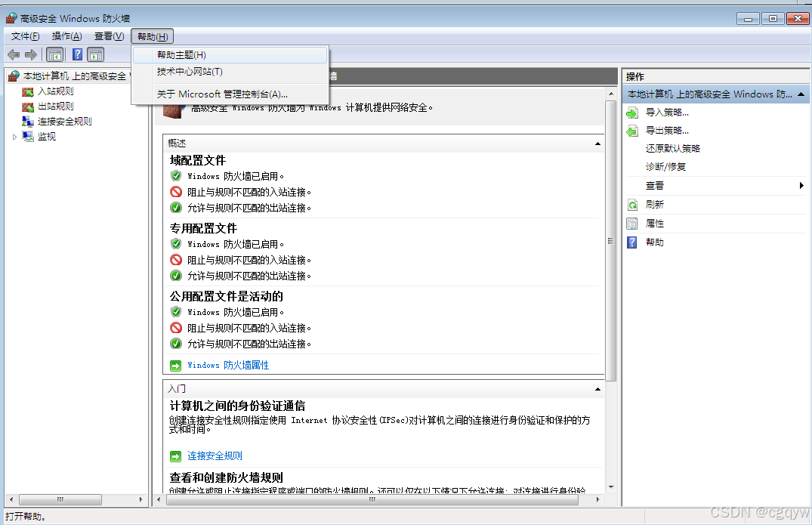This screenshot has height=525, width=812.
Task: Click the 出站规则 tree icon
Action: coord(28,107)
